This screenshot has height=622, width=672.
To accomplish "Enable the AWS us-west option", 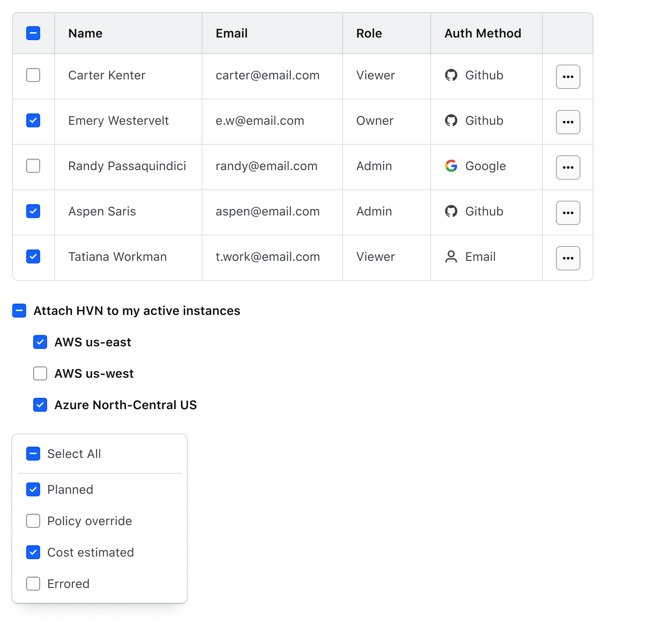I will click(40, 373).
